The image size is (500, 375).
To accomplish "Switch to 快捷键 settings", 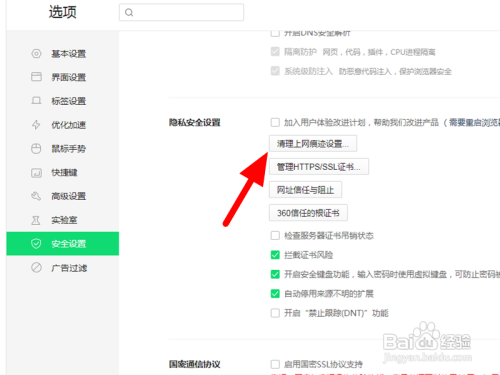I will click(x=63, y=173).
